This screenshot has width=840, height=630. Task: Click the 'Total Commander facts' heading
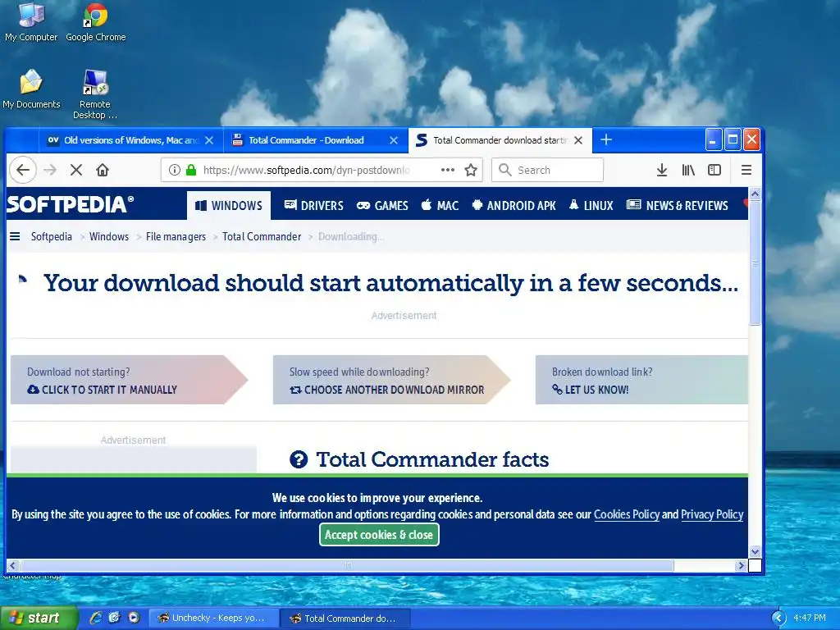432,459
